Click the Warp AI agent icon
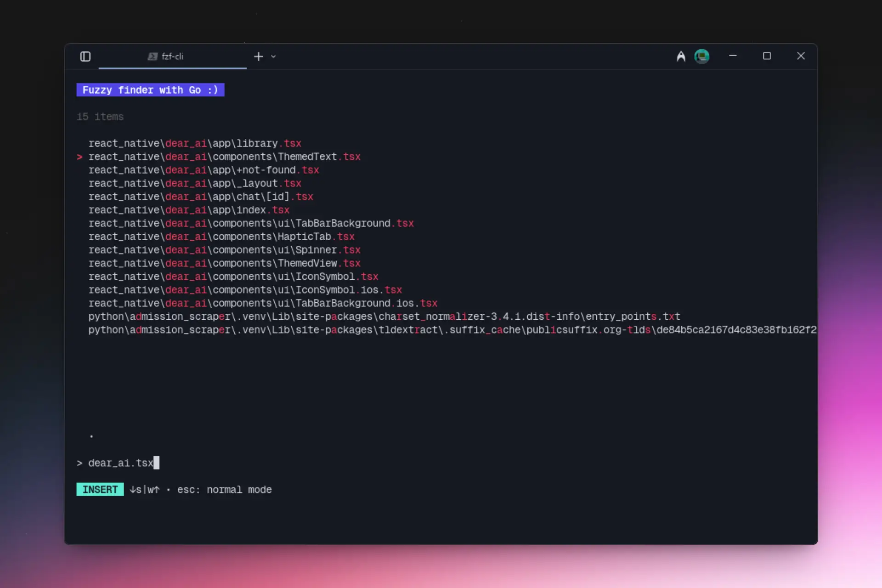The image size is (882, 588). point(681,57)
